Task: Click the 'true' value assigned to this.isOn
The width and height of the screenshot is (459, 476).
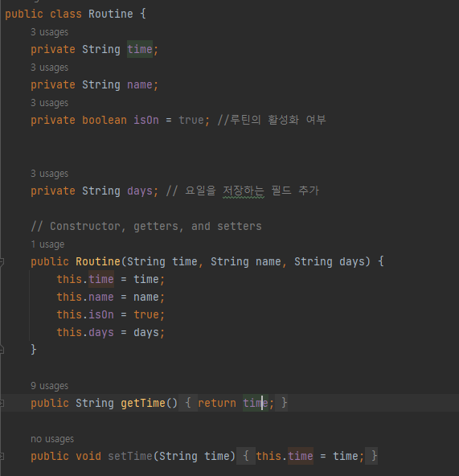Action: [x=146, y=315]
